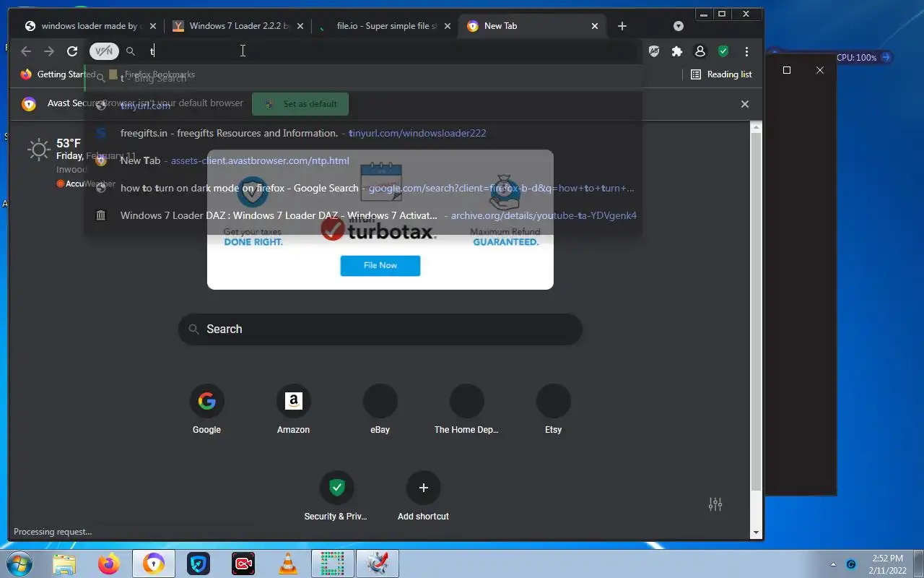
Task: Click the File Now button in TurboTax ad
Action: [380, 265]
